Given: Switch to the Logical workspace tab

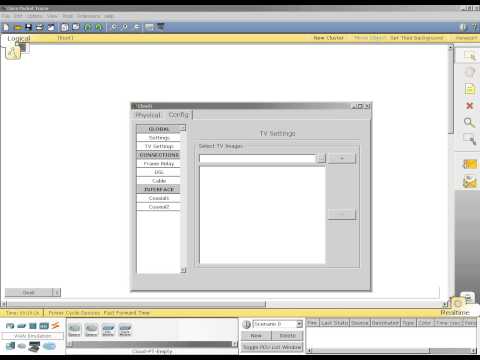Looking at the screenshot, I should click(x=19, y=38).
